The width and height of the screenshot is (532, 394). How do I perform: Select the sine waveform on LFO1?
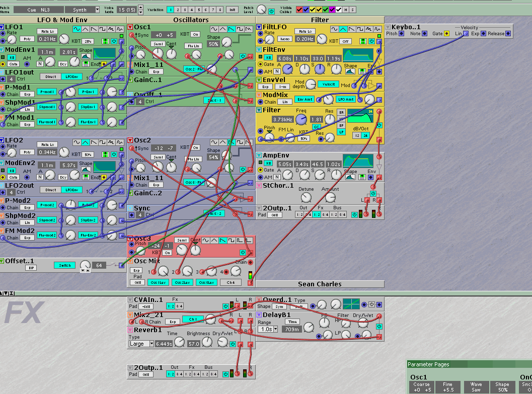(78, 29)
